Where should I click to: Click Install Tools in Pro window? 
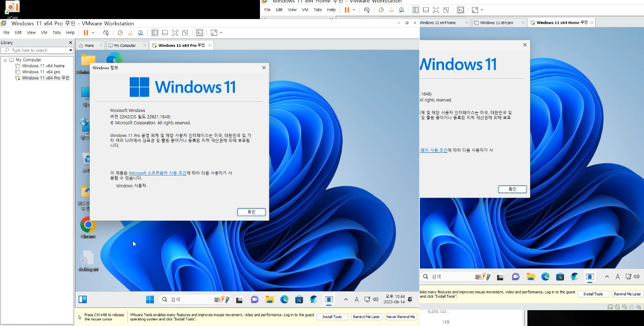(332, 317)
